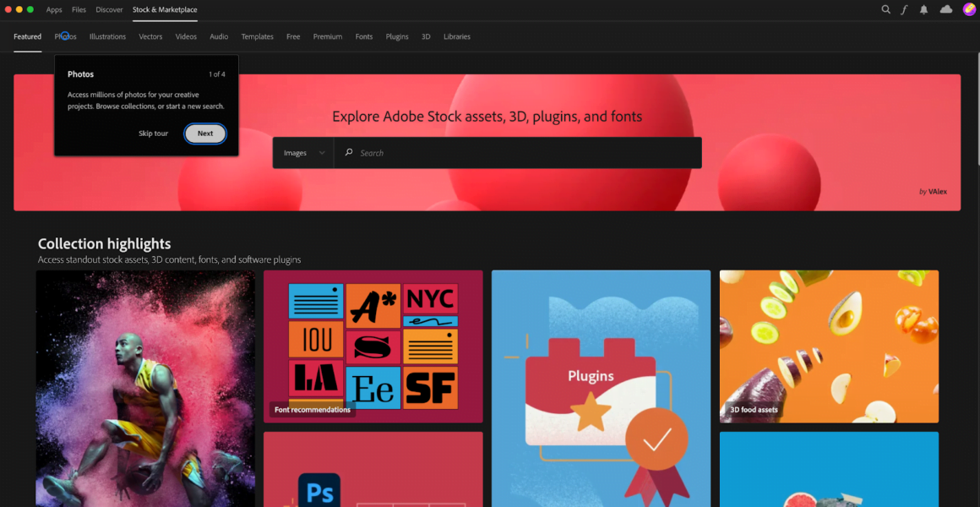Expand the Images asset type dropdown
This screenshot has height=507, width=980.
[302, 152]
